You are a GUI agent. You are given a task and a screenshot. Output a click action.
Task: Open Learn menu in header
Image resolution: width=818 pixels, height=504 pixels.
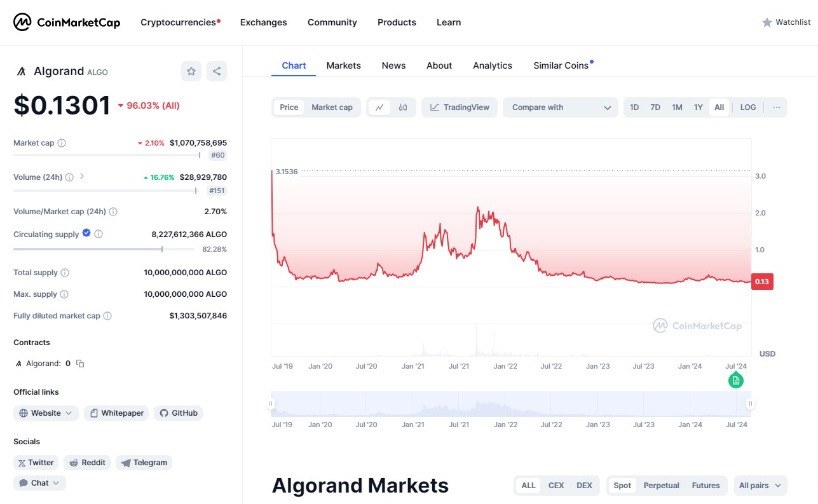coord(449,22)
